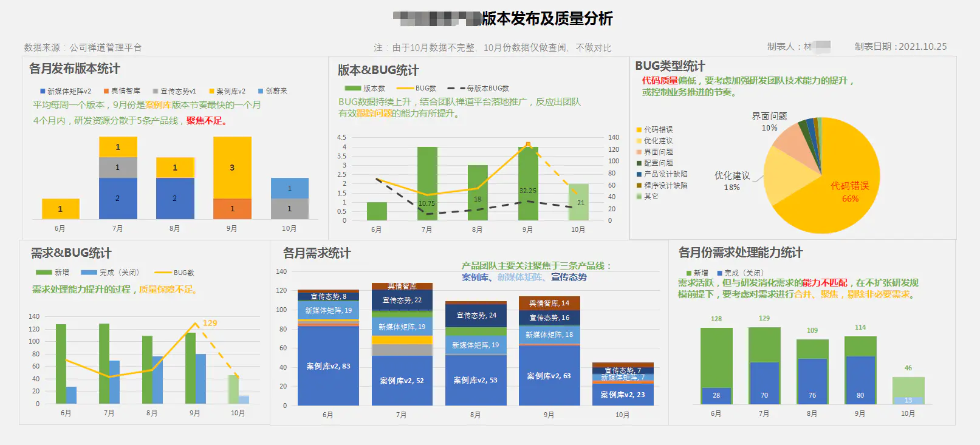
Task: Click the 优化建议 18% pie callout label
Action: pos(732,181)
